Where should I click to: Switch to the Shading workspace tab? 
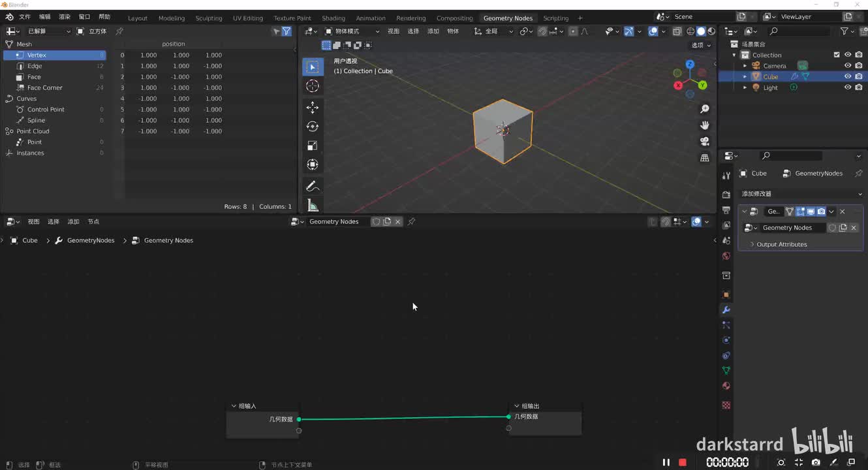point(333,18)
